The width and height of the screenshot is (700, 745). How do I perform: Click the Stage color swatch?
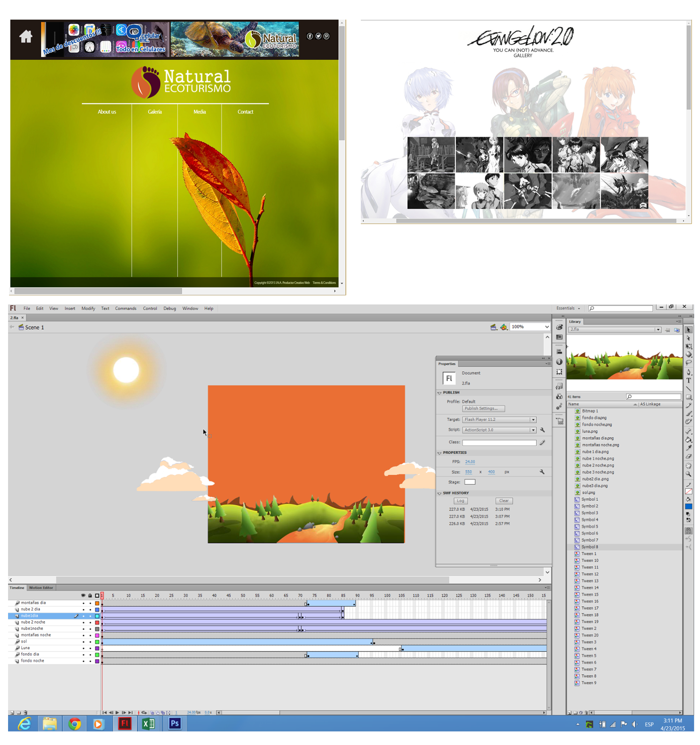[470, 482]
